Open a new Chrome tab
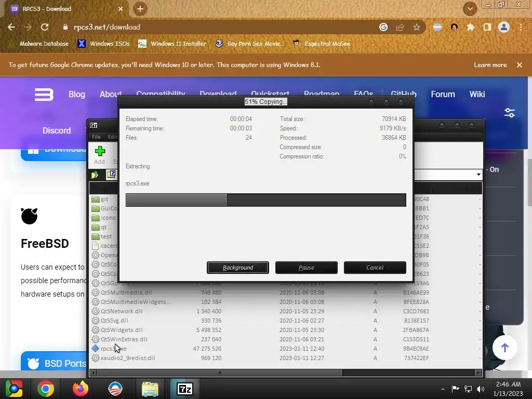Viewport: 532px width, 399px height. tap(140, 9)
